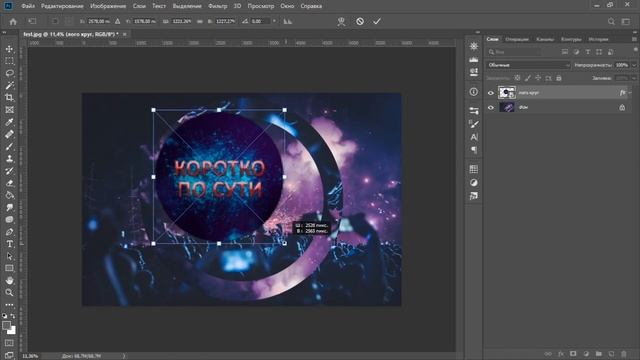Switch to warp mode icon
The height and width of the screenshot is (360, 640).
point(341,22)
